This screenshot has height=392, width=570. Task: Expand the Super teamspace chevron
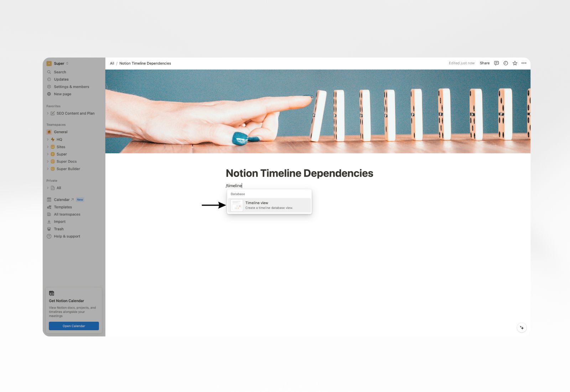[48, 154]
